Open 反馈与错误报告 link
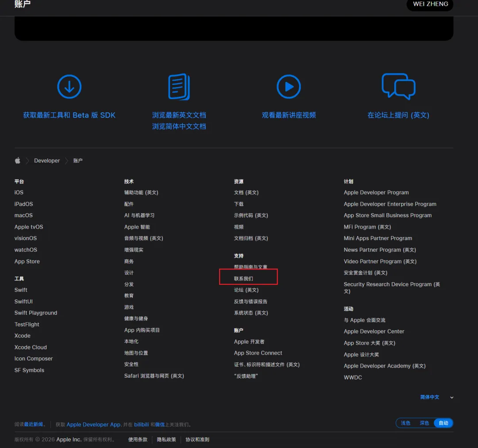The image size is (478, 448). click(251, 302)
